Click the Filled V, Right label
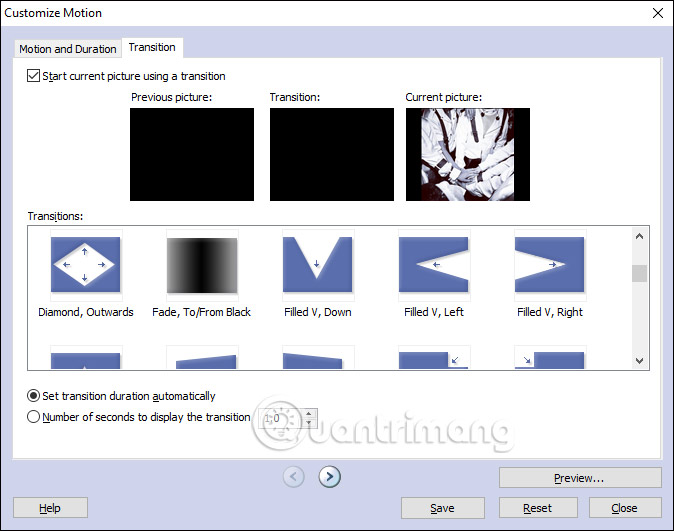The image size is (674, 531). pos(550,312)
